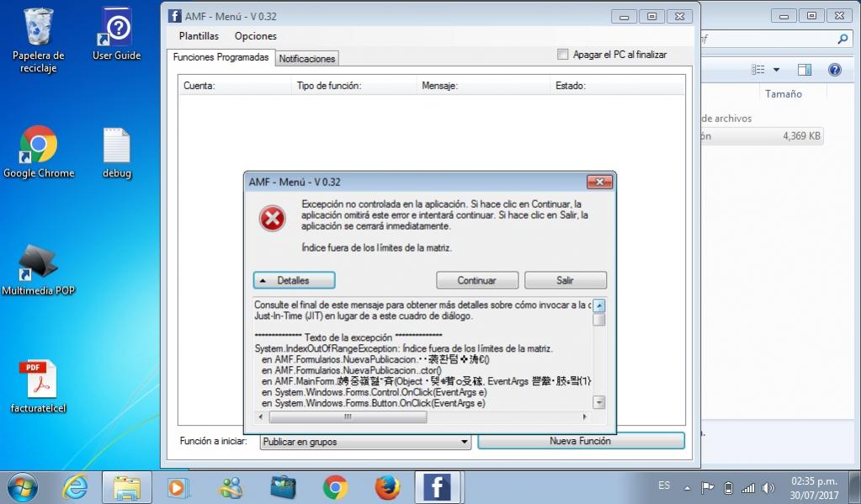Click the help icon in Explorer window
The image size is (861, 504).
point(834,70)
